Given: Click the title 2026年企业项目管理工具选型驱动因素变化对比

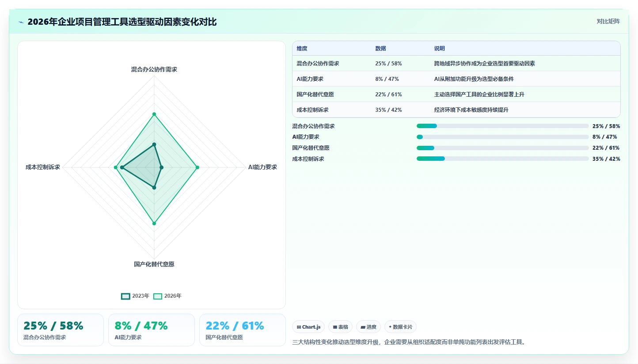Looking at the screenshot, I should pos(122,22).
